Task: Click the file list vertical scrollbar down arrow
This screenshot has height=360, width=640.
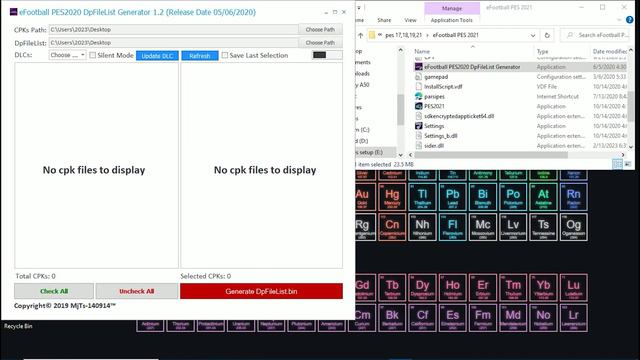Action: (x=631, y=147)
